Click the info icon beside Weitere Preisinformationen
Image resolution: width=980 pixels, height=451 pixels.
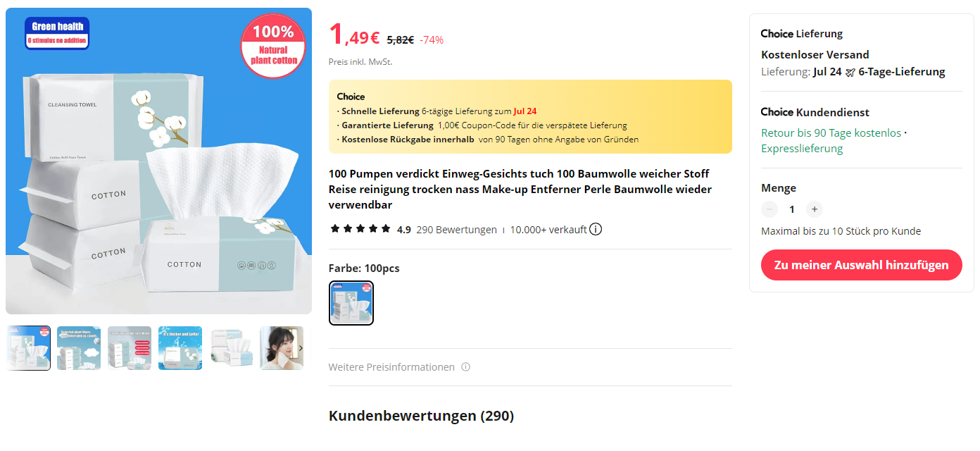click(465, 367)
